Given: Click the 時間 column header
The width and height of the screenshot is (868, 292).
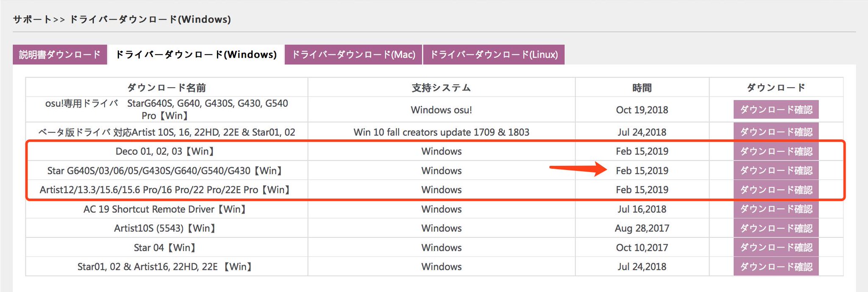Looking at the screenshot, I should point(642,88).
